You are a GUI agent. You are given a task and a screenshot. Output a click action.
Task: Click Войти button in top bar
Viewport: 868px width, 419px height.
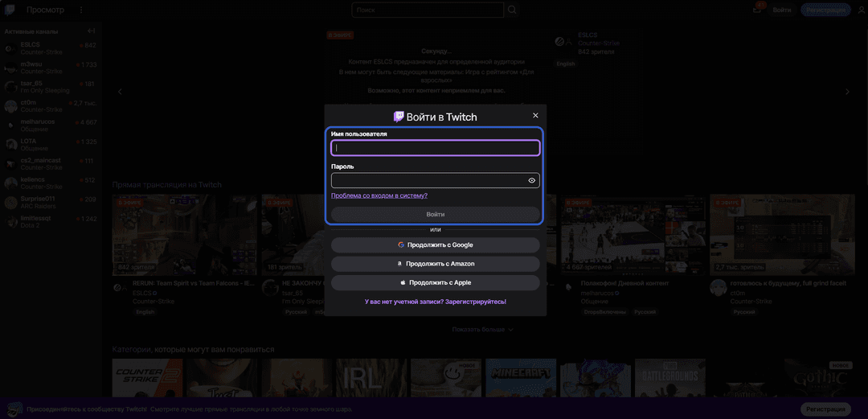click(x=782, y=10)
